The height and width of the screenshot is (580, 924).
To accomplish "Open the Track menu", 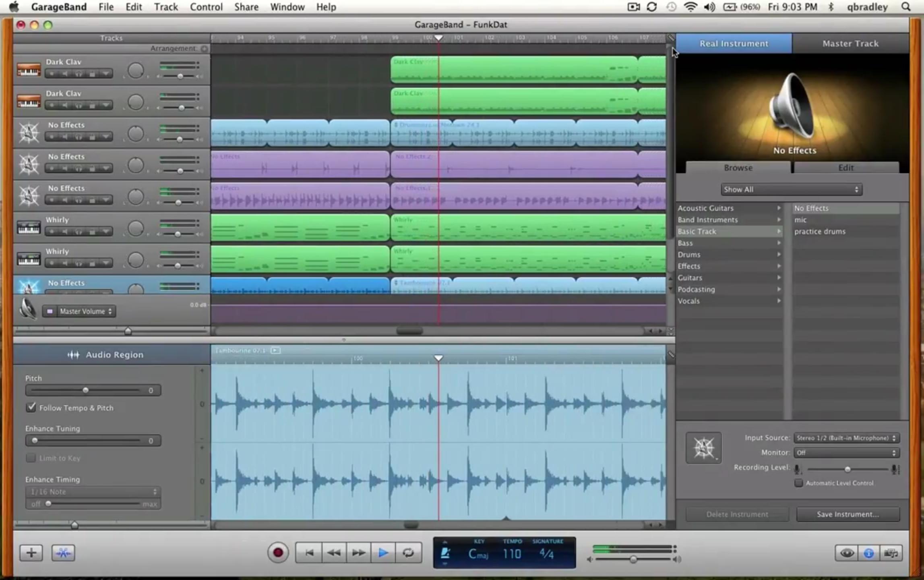I will click(166, 7).
